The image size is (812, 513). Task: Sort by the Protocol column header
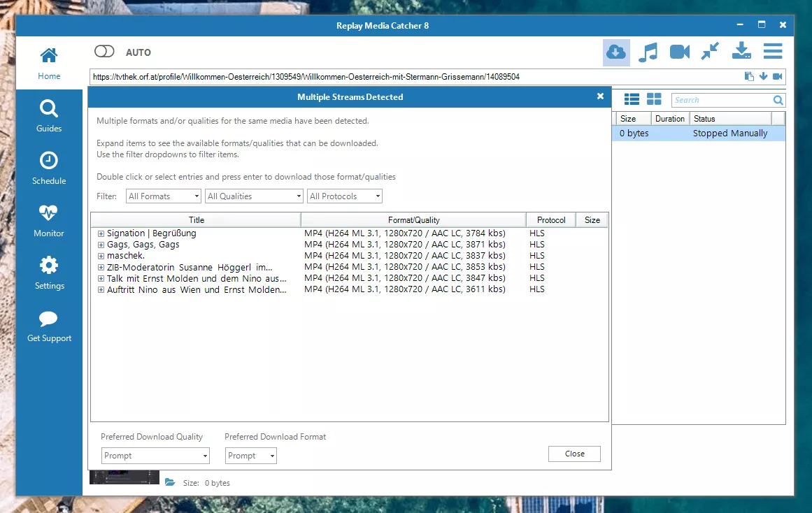pyautogui.click(x=551, y=220)
